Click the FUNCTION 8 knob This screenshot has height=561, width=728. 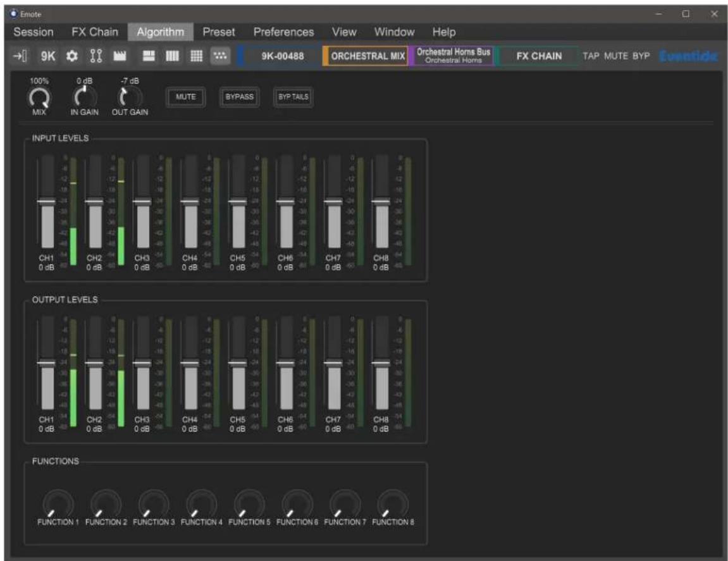tap(393, 503)
